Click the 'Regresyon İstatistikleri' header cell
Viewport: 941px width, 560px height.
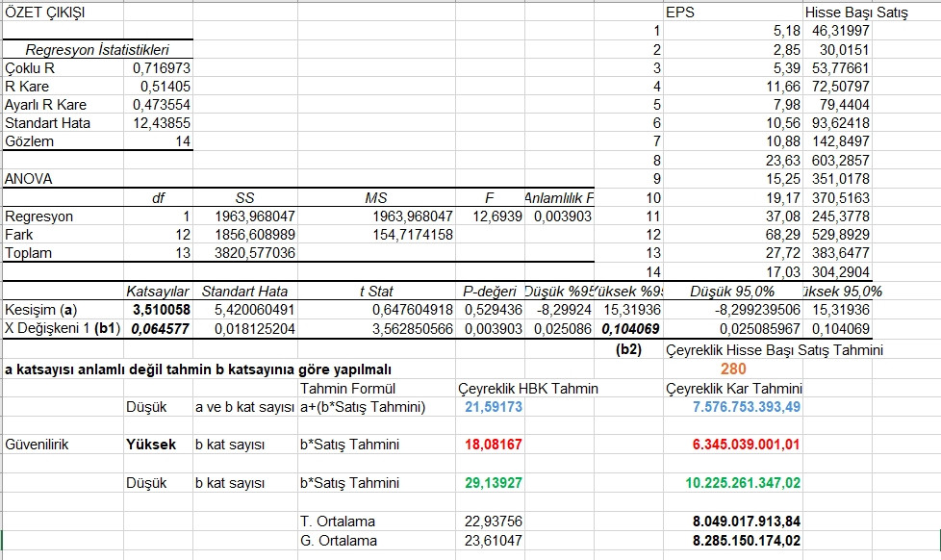coord(96,50)
